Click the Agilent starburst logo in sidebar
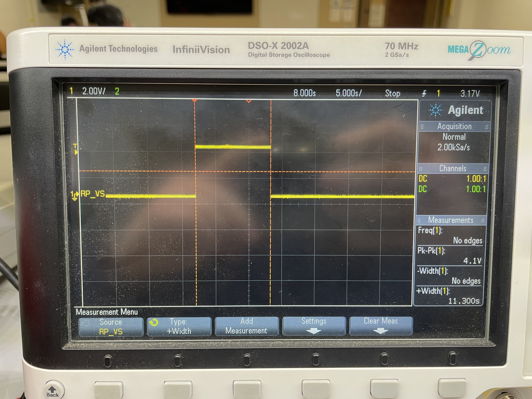The height and width of the screenshot is (399, 532). [435, 110]
